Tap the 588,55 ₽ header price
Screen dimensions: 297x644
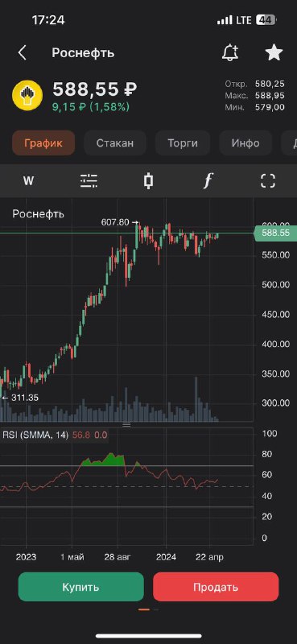pos(95,89)
